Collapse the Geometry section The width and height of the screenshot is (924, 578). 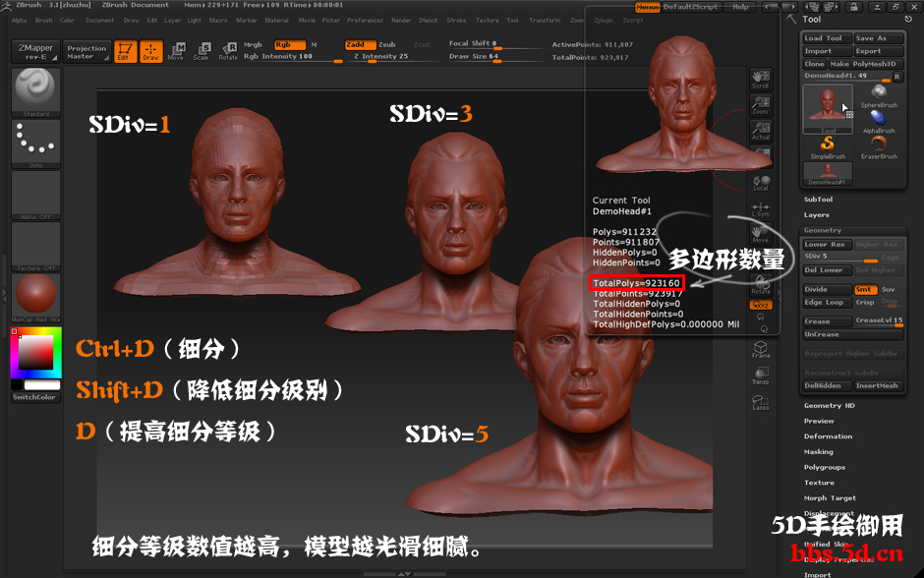[x=823, y=230]
